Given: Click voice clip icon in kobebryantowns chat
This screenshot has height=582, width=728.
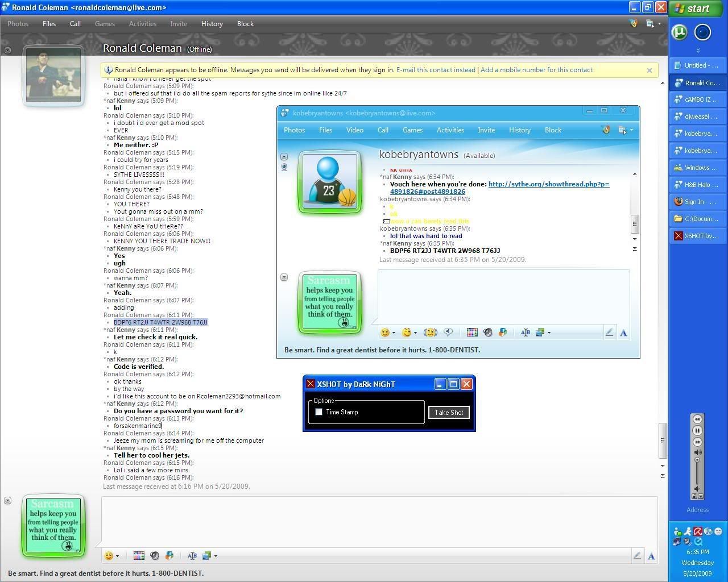Looking at the screenshot, I should [x=448, y=332].
